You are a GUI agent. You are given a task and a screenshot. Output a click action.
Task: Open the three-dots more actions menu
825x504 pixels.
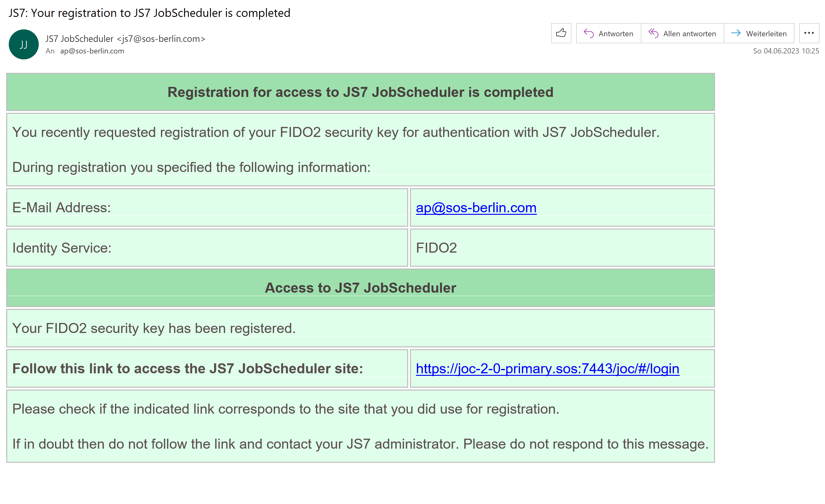(x=809, y=33)
